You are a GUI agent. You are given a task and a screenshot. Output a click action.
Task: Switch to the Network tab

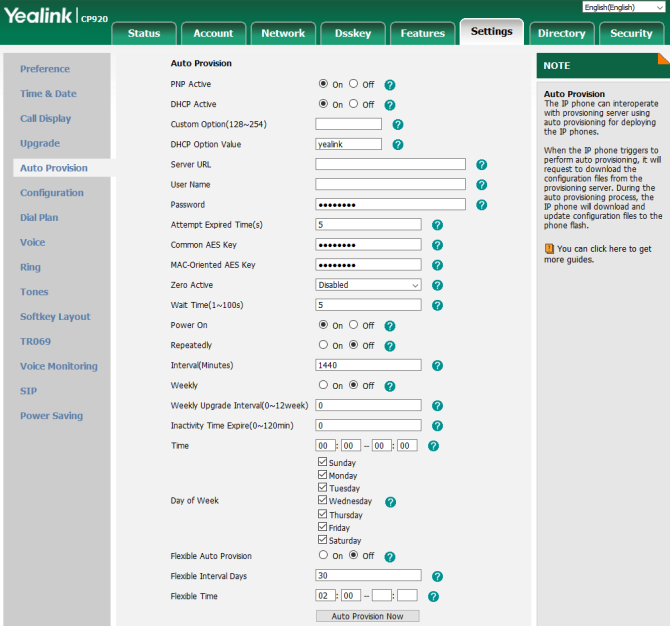click(283, 33)
